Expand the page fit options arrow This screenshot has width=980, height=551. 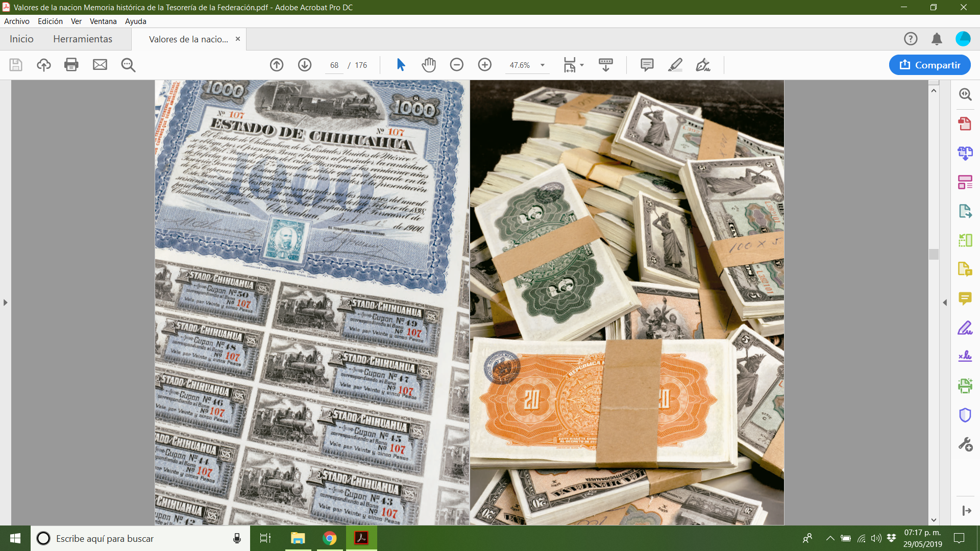coord(582,65)
